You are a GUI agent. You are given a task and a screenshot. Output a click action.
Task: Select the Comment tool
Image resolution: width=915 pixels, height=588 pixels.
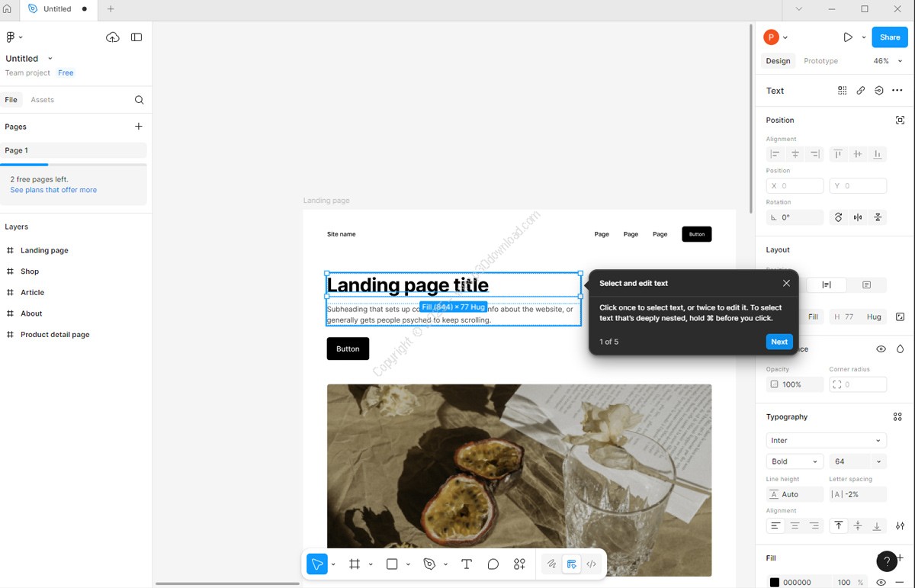pyautogui.click(x=493, y=564)
